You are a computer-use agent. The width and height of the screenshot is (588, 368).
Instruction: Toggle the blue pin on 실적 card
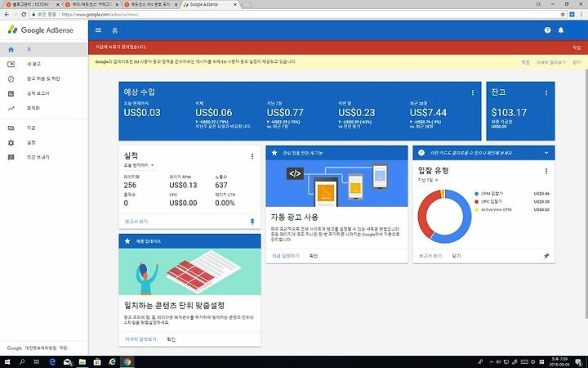pos(252,222)
